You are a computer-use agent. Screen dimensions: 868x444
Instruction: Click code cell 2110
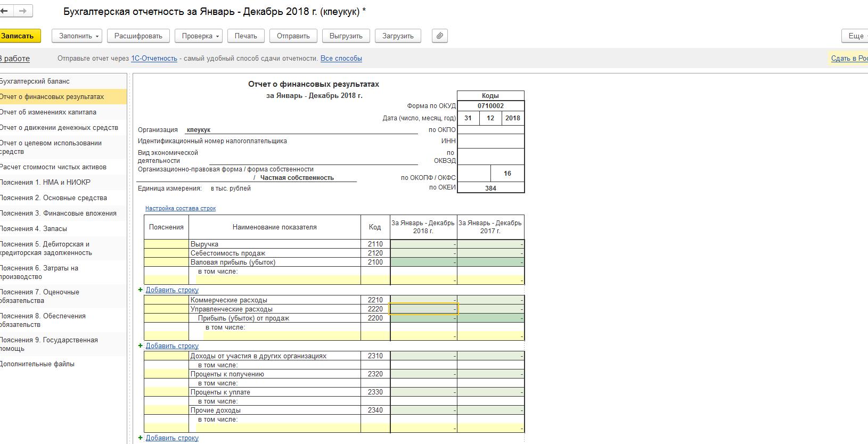coord(375,244)
